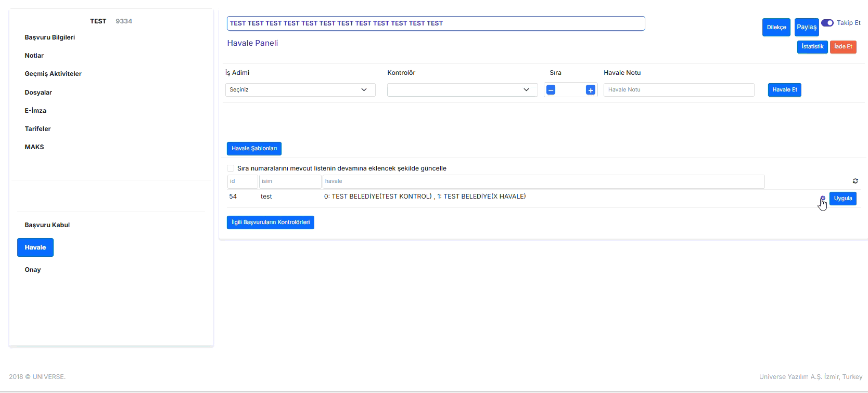Click the id cell '54'
Viewport: 868px width, 393px height.
tap(233, 197)
